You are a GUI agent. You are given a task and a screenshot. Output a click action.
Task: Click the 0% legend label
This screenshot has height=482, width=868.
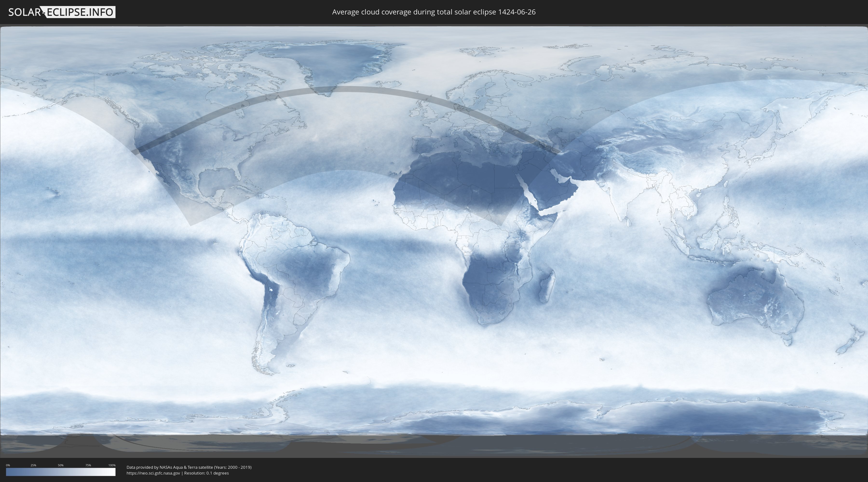8,465
